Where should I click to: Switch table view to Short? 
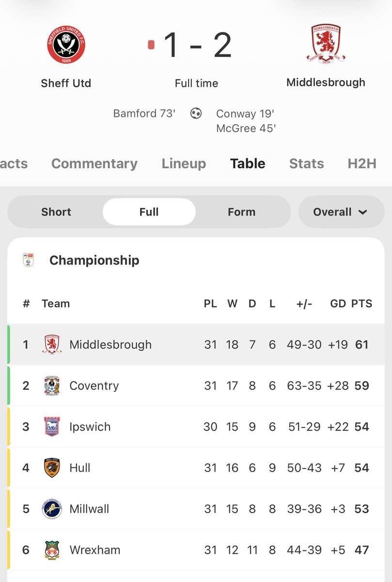pos(56,212)
